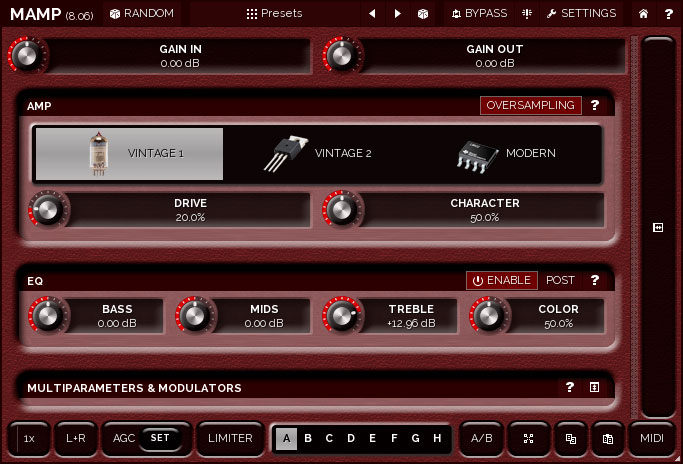This screenshot has height=464, width=683.
Task: Click the BASS knob
Action: 47,316
